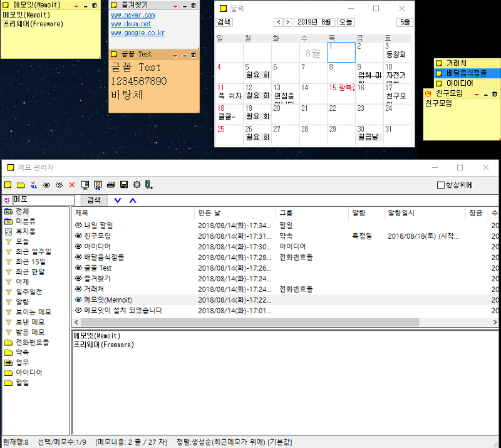Click trash icon on 즐겨찾기 sticky note
This screenshot has width=501, height=448.
(194, 6)
